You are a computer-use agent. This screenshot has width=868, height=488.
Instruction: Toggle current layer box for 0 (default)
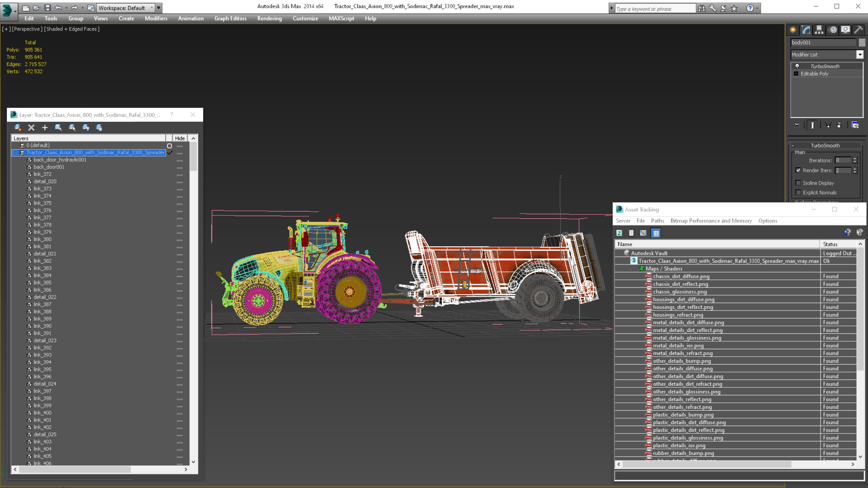pyautogui.click(x=169, y=145)
